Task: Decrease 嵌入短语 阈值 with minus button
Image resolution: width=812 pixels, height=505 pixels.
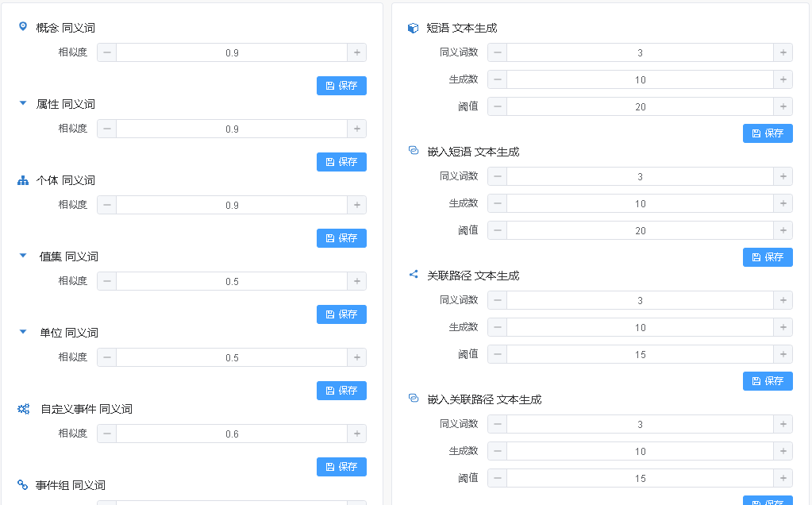Action: point(496,229)
